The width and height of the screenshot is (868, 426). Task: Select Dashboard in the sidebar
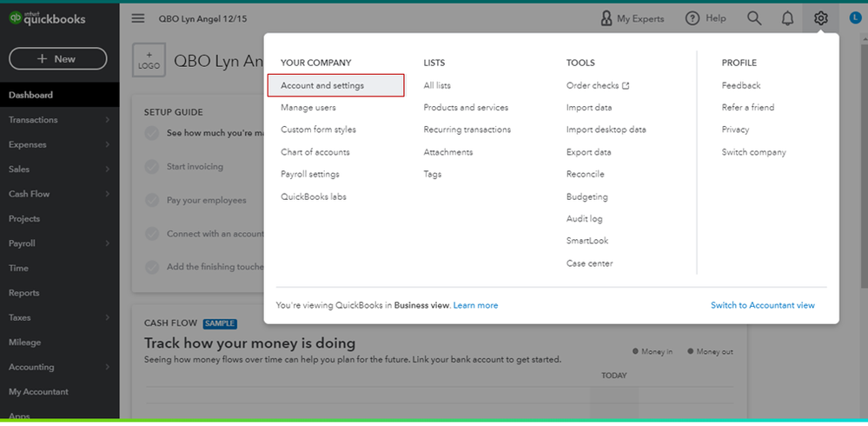(x=59, y=95)
